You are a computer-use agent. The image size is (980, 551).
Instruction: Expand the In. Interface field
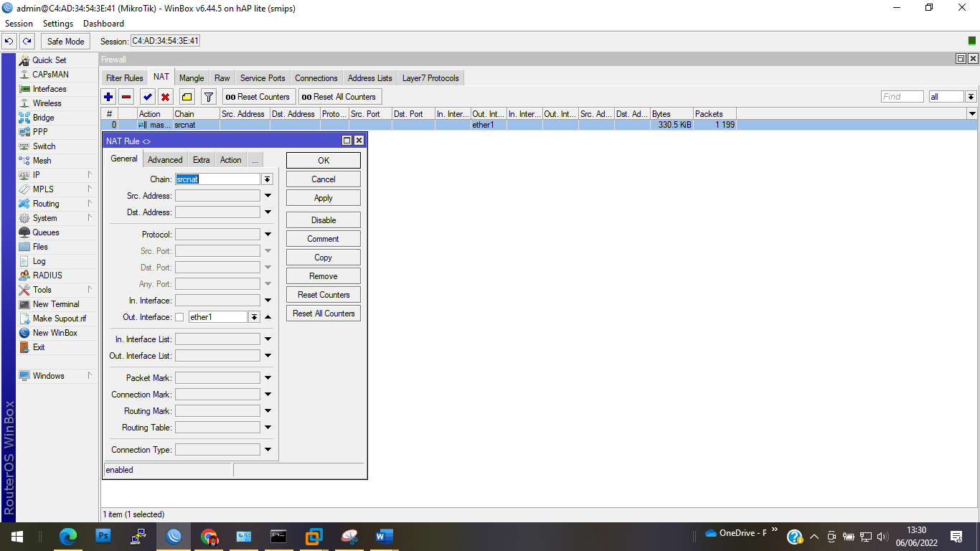pyautogui.click(x=268, y=301)
